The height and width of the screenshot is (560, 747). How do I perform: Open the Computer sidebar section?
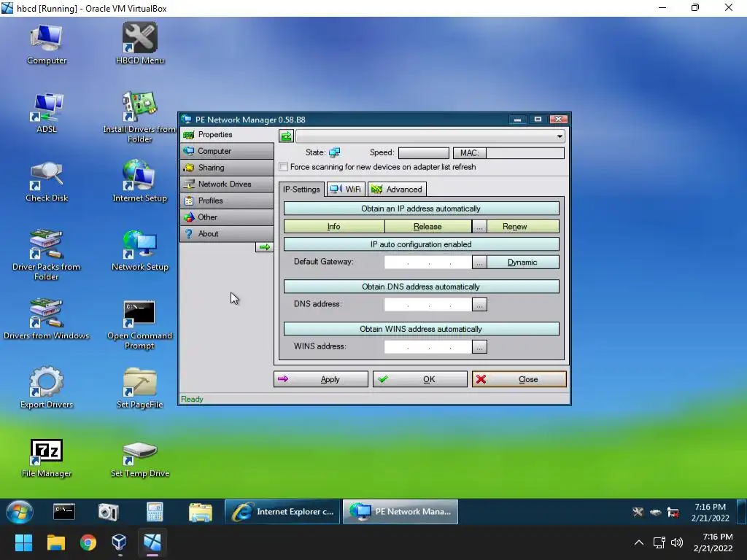coord(227,151)
